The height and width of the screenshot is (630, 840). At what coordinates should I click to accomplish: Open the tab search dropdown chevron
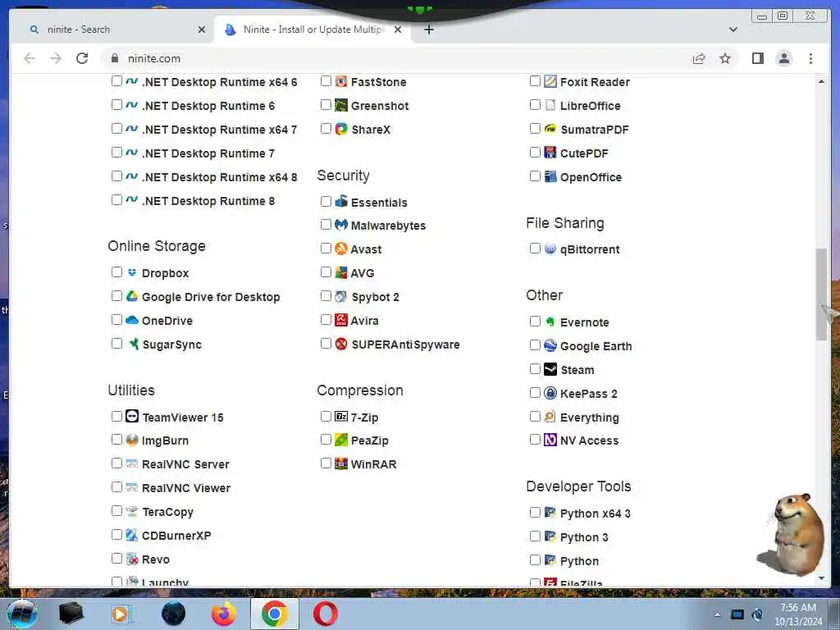[x=733, y=30]
